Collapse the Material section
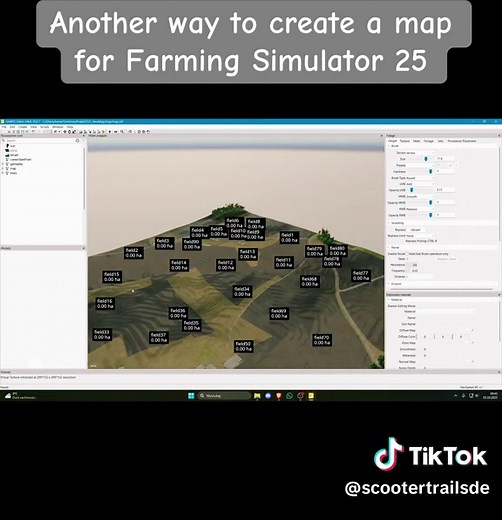The width and height of the screenshot is (502, 520). tap(389, 300)
